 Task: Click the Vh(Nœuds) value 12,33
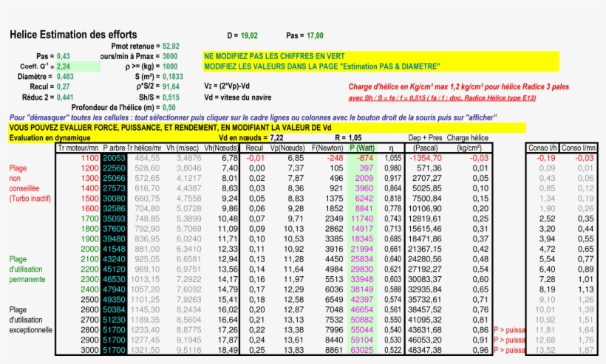(228, 249)
